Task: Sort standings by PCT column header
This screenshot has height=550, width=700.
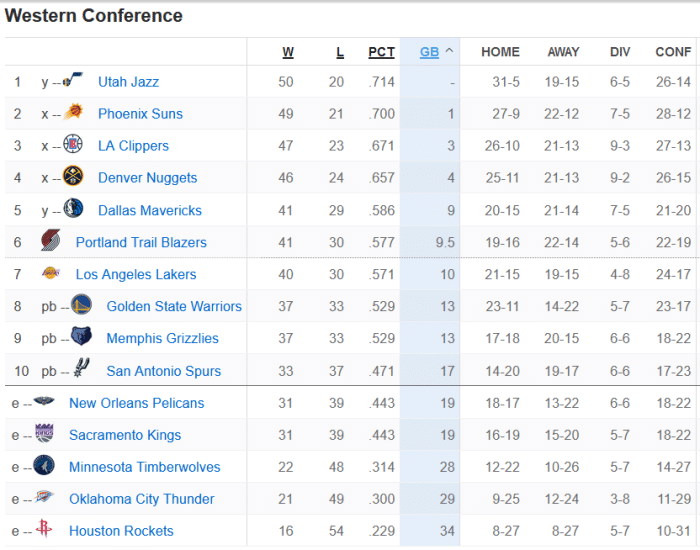Action: coord(381,52)
